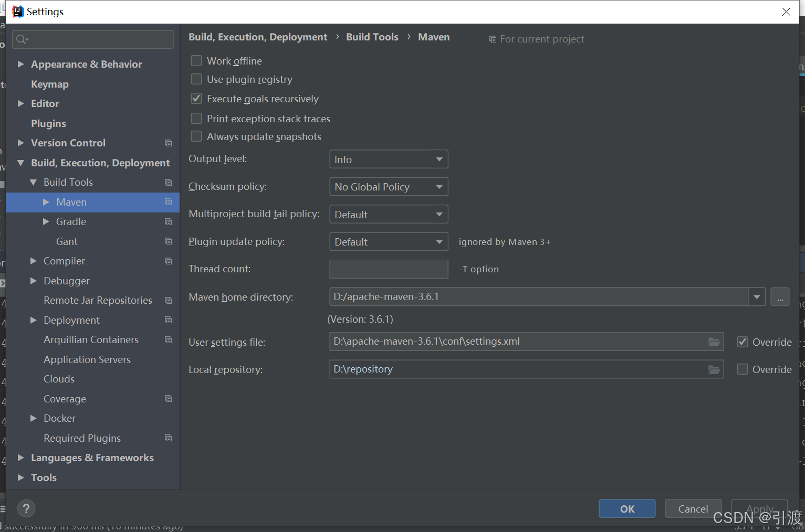The height and width of the screenshot is (532, 805).
Task: Collapse the Build Tools arrow
Action: [x=34, y=182]
